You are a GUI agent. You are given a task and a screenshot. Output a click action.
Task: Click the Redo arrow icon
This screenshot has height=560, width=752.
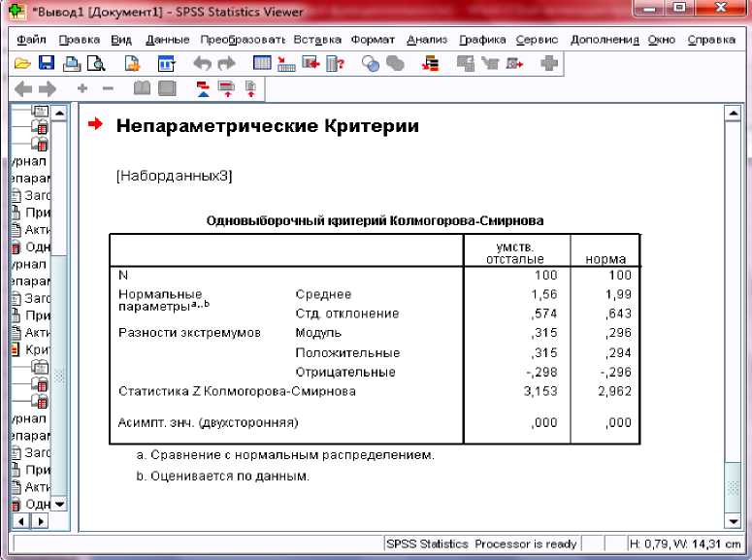[226, 63]
